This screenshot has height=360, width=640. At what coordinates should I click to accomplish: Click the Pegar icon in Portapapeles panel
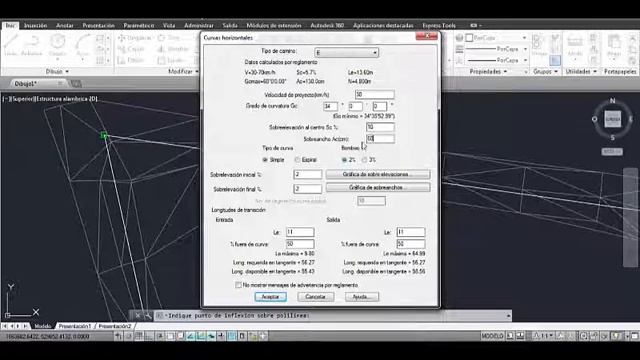tap(614, 44)
